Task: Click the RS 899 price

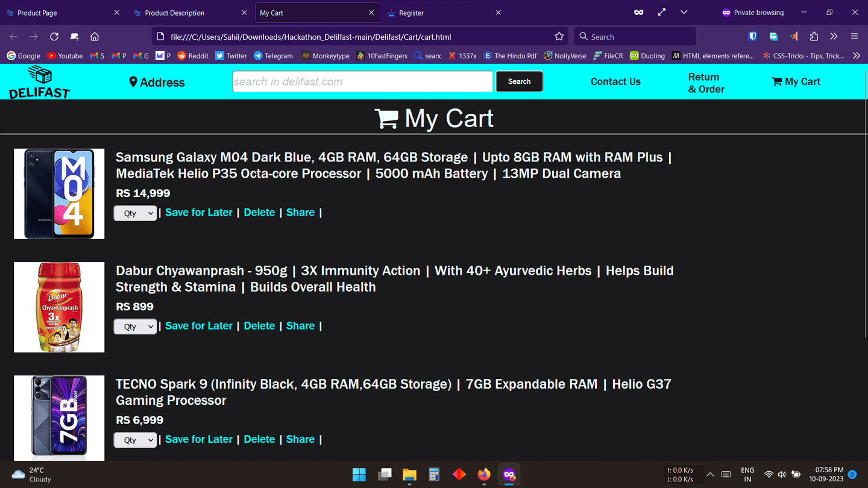Action: click(x=134, y=307)
